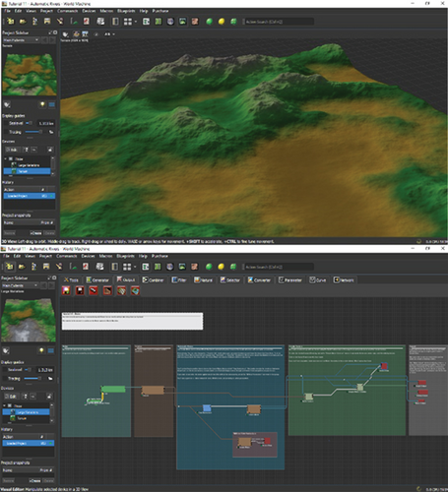Select Large Variations item in top device tree

coord(29,165)
